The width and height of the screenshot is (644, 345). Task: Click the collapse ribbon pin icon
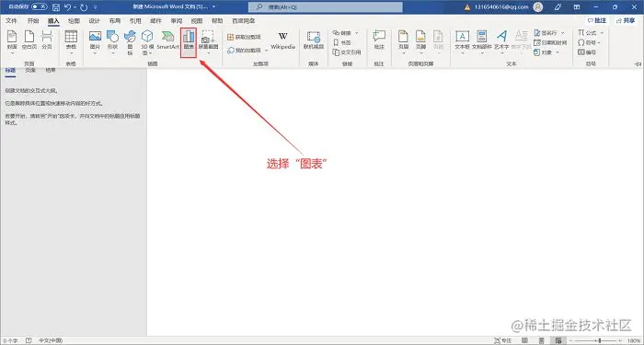638,64
